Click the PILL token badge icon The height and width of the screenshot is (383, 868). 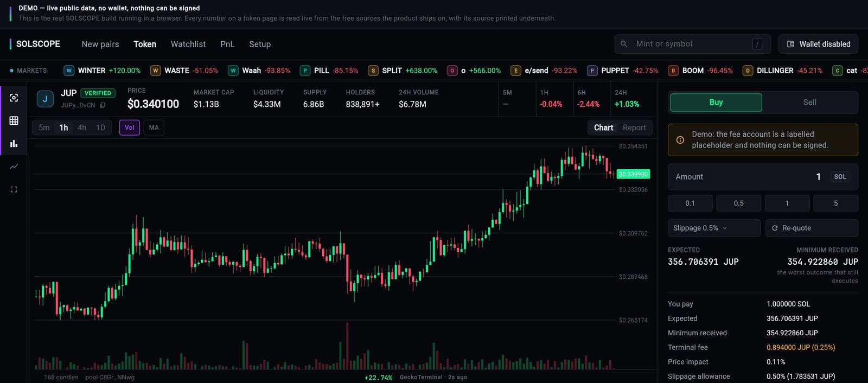pos(305,71)
